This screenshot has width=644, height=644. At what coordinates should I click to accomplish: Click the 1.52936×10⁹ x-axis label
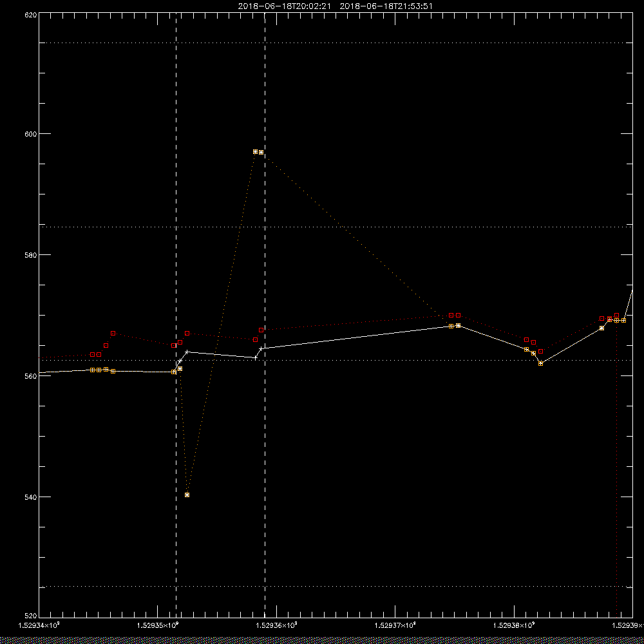coord(276,625)
